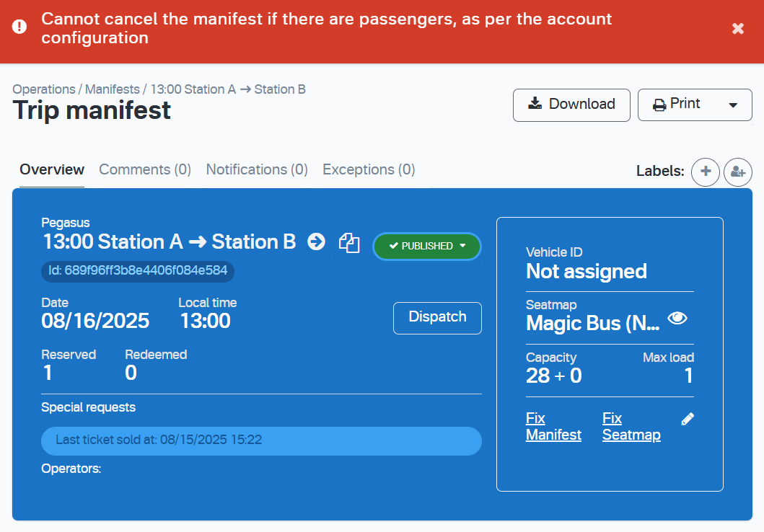Download the trip manifest

pos(571,105)
